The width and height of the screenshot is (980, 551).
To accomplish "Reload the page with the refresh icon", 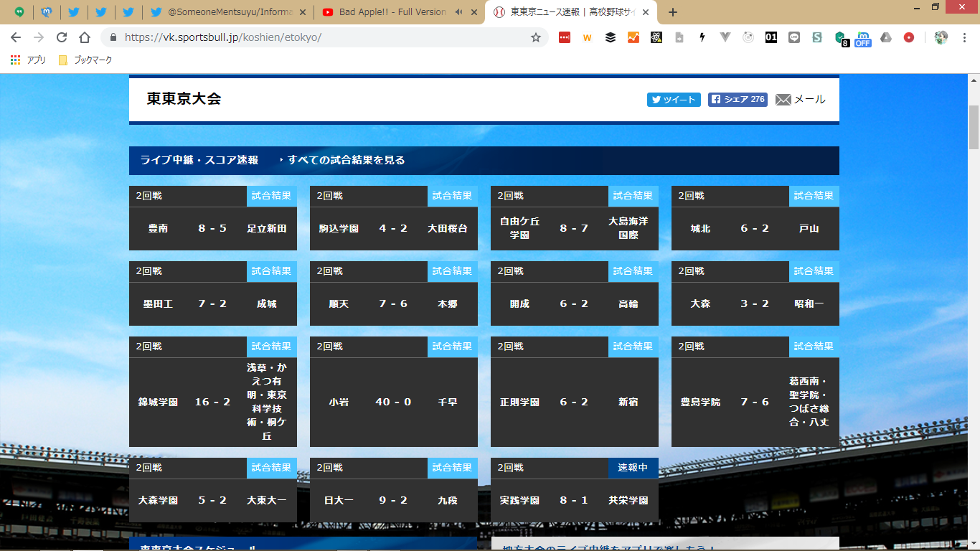I will [x=62, y=37].
